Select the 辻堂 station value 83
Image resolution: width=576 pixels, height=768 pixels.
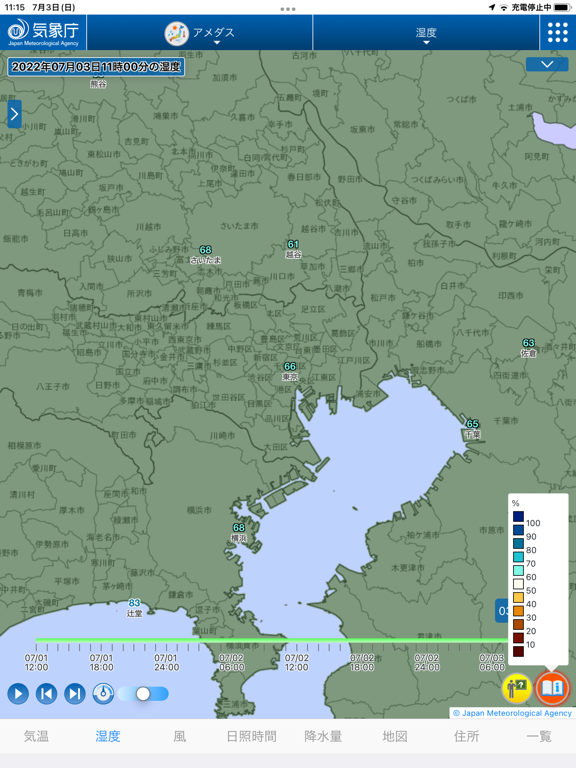click(x=135, y=603)
